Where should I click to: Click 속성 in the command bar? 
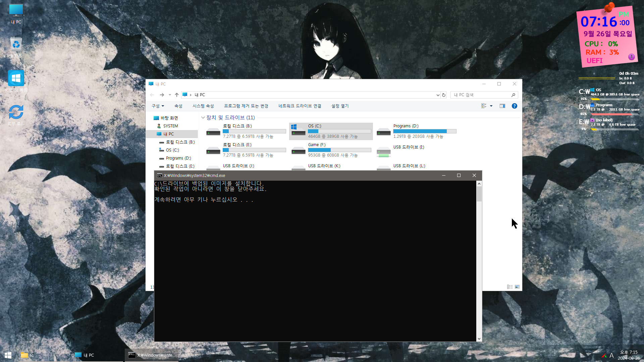coord(178,106)
